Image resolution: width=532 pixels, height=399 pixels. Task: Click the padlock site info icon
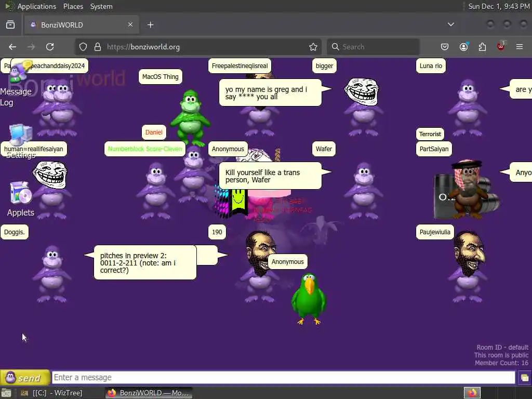point(98,47)
